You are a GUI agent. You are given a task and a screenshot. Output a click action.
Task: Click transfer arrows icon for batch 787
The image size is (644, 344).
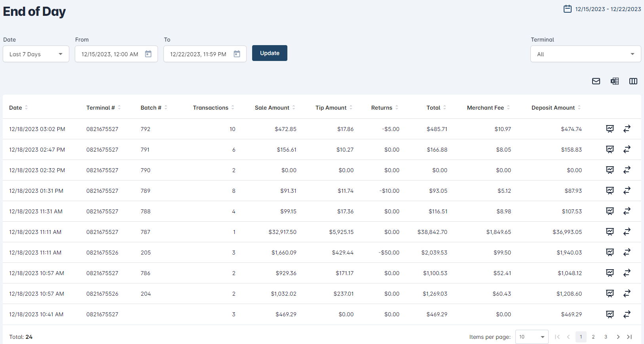[627, 232]
